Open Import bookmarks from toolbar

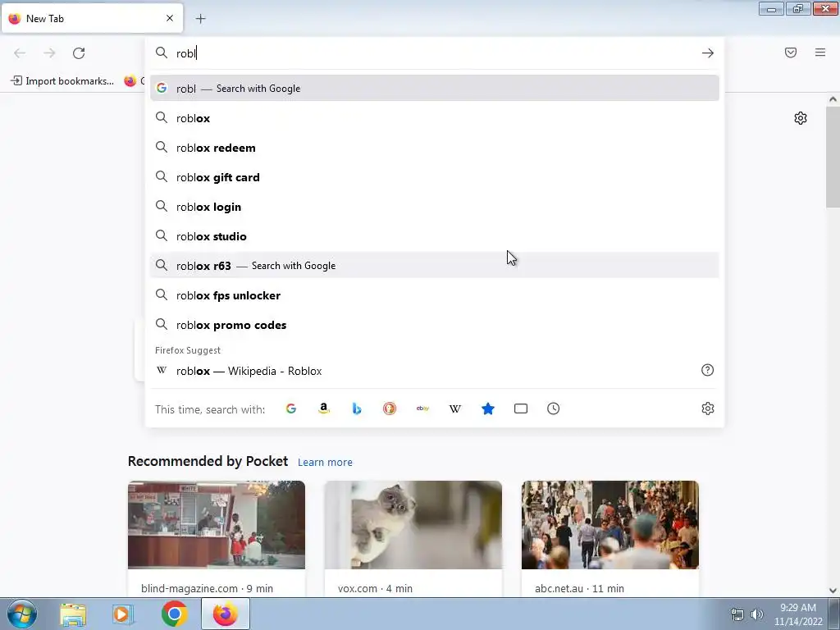click(62, 81)
